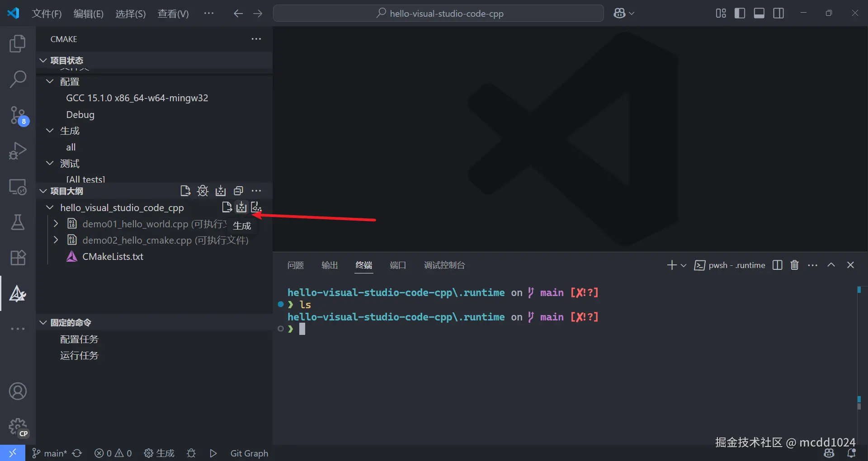
Task: Click build all projects icon in 项目大纲 header
Action: [x=221, y=191]
